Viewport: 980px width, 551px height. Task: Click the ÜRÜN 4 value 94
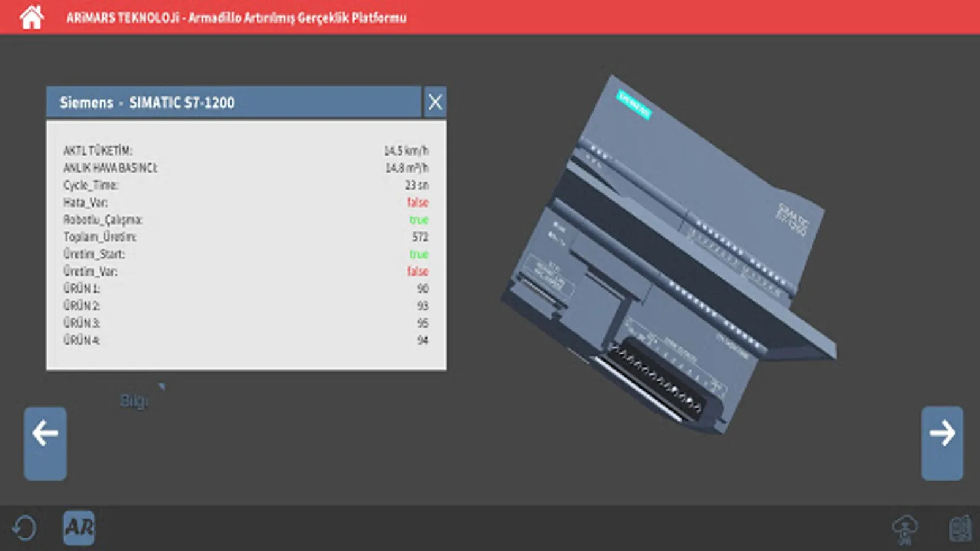pyautogui.click(x=423, y=340)
